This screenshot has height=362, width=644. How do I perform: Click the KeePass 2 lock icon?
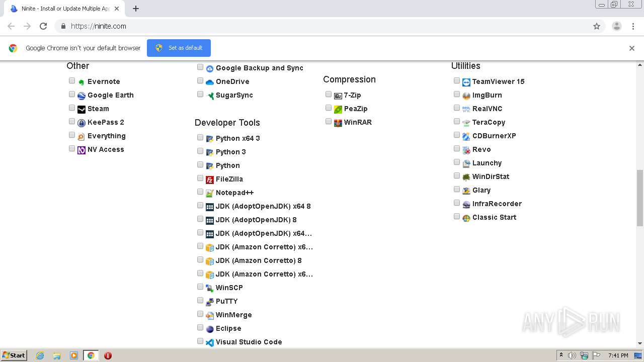(82, 123)
